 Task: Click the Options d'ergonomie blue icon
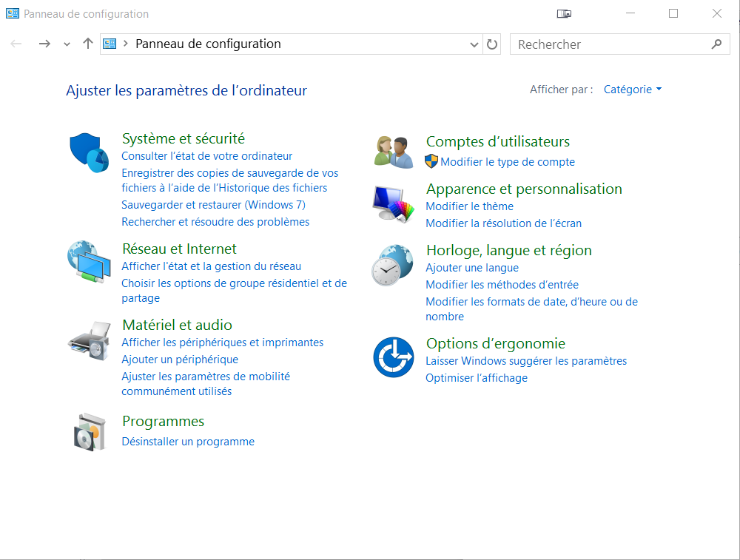(394, 357)
